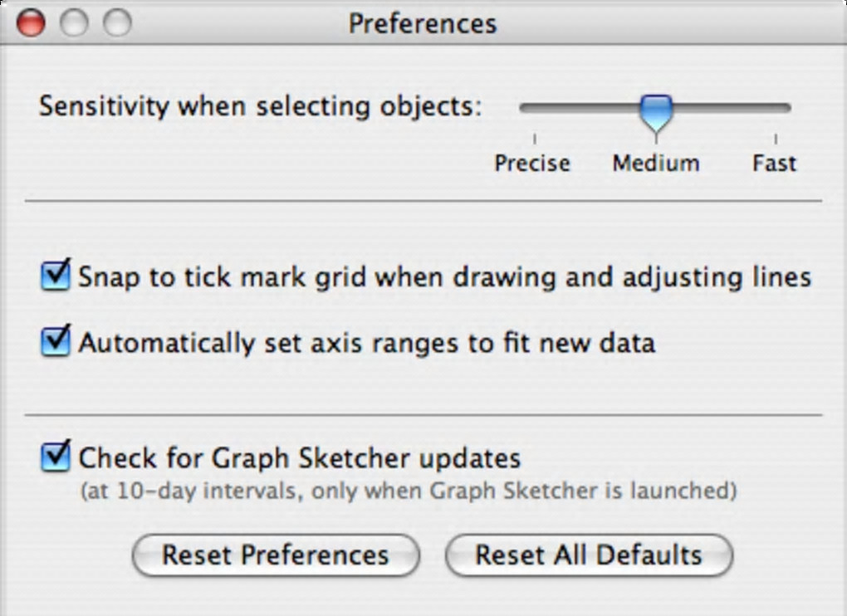Uncheck the snap to tick mark grid checkbox
Viewport: 847px width, 616px height.
(56, 276)
